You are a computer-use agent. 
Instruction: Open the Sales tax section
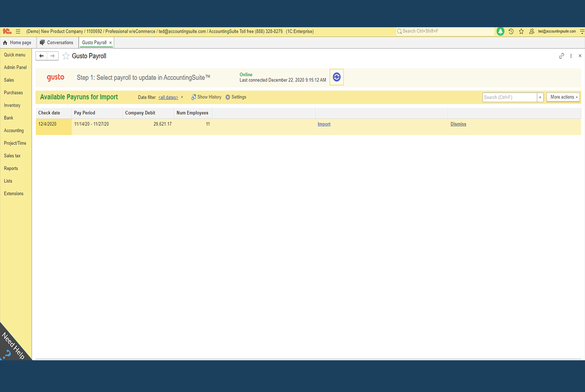pyautogui.click(x=12, y=156)
